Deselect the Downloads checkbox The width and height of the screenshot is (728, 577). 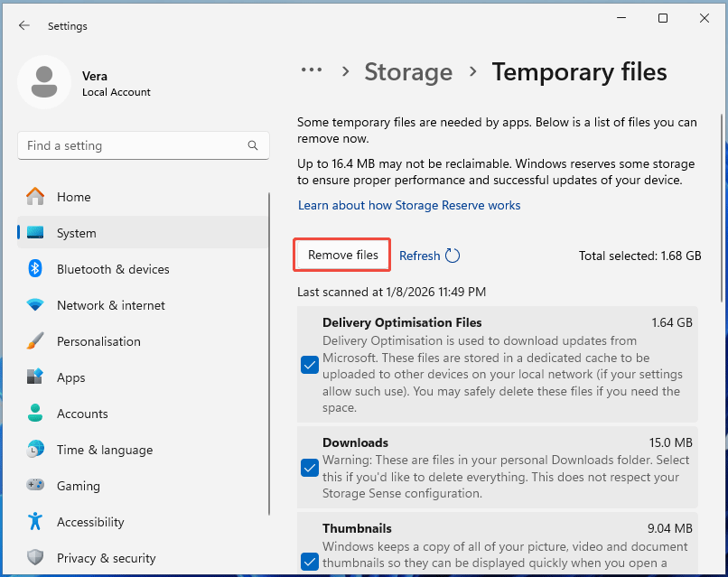[x=310, y=467]
